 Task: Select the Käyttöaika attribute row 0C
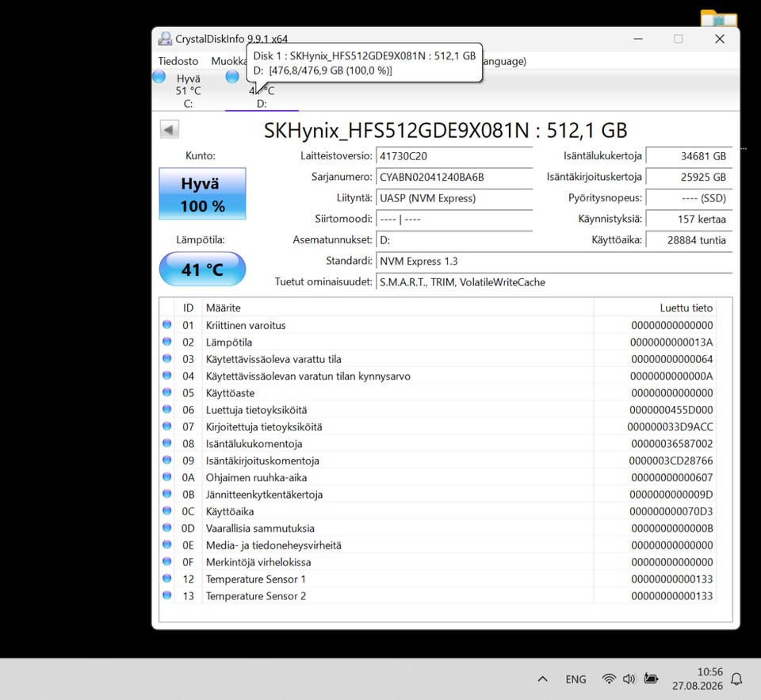point(438,511)
